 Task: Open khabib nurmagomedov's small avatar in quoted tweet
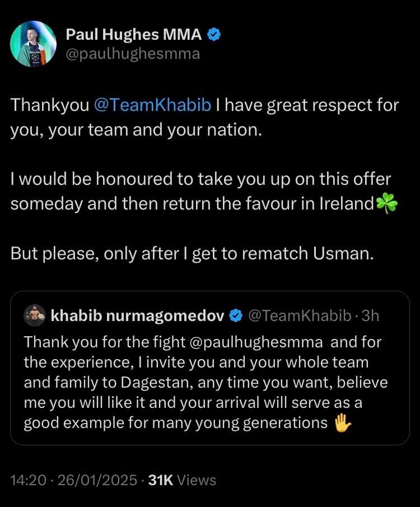click(x=35, y=315)
